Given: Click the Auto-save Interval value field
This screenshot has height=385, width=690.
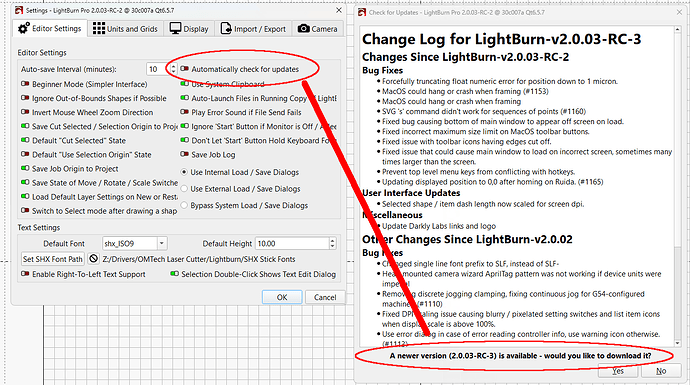Looking at the screenshot, I should pos(158,69).
